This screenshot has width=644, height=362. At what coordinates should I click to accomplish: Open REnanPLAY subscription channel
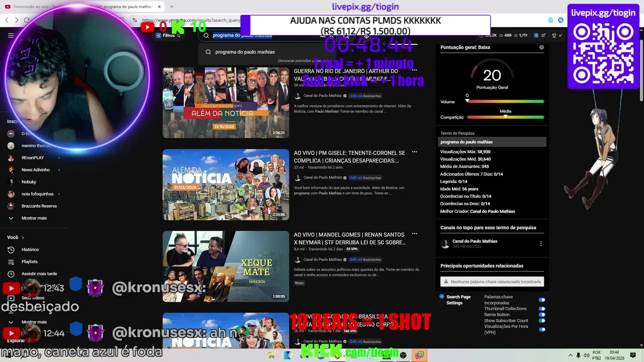[x=33, y=158]
